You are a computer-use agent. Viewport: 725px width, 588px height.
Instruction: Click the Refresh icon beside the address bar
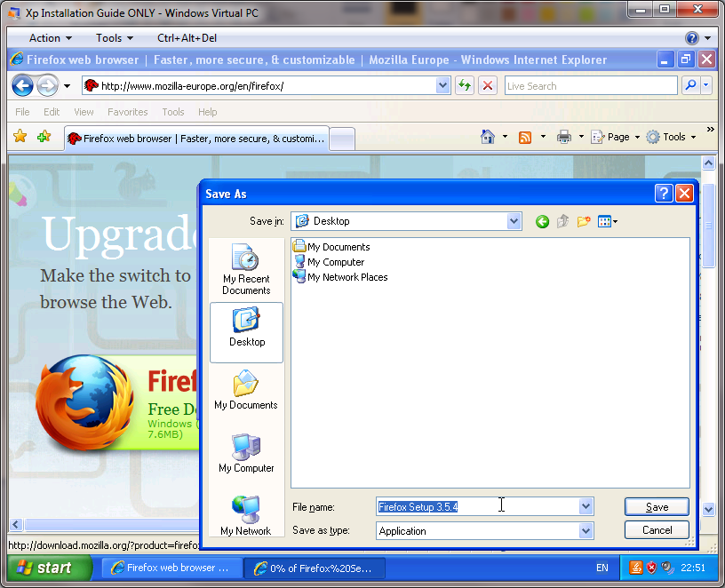pos(464,85)
